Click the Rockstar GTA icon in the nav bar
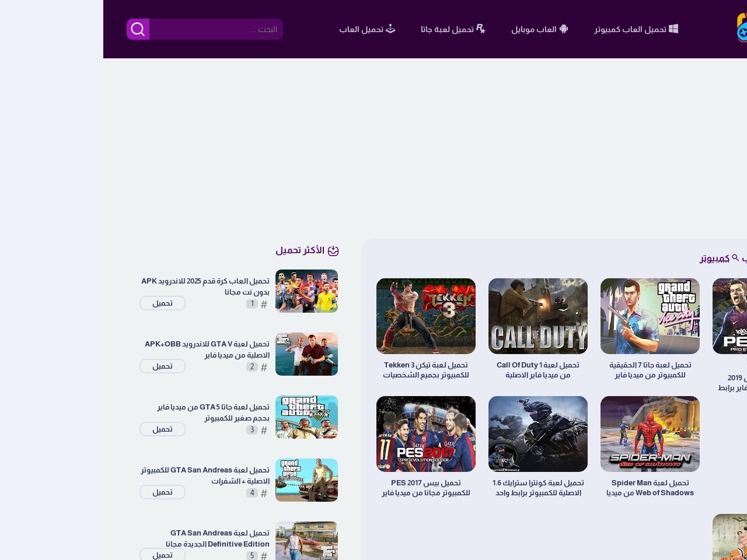Image resolution: width=747 pixels, height=560 pixels. [481, 29]
